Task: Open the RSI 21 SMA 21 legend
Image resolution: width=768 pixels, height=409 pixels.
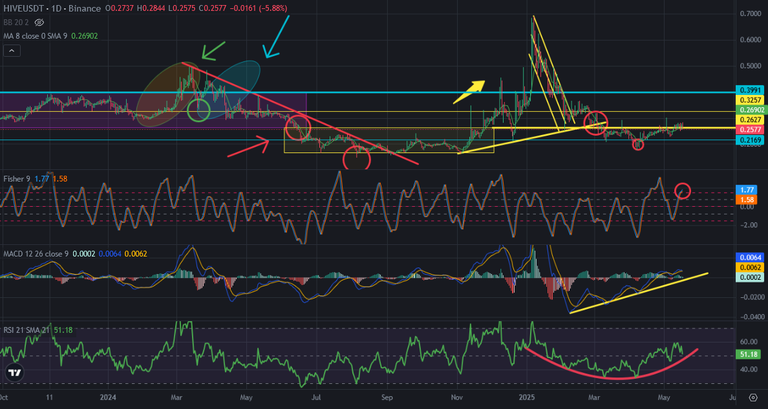Action: click(27, 330)
